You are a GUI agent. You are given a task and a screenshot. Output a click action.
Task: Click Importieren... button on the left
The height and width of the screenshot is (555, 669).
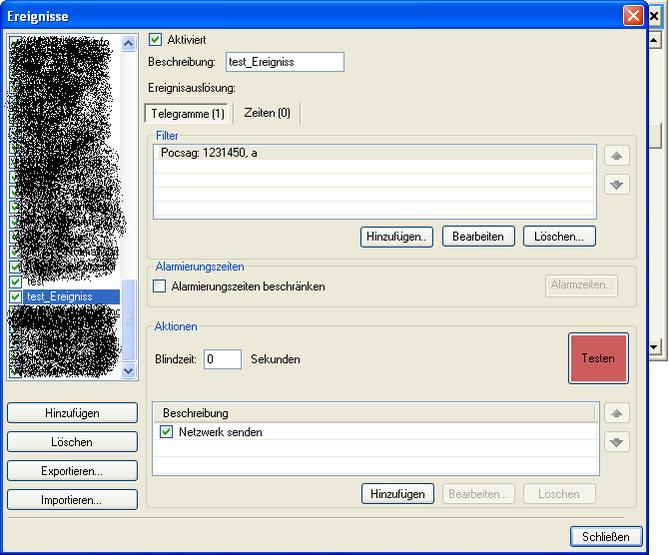tap(72, 499)
